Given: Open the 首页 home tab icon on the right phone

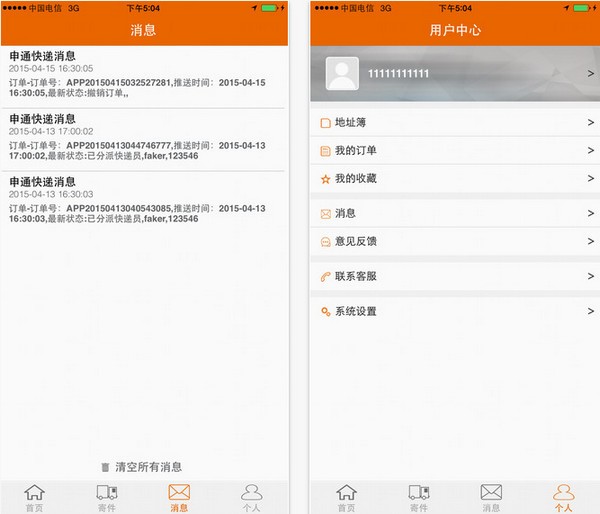Looking at the screenshot, I should pos(346,492).
